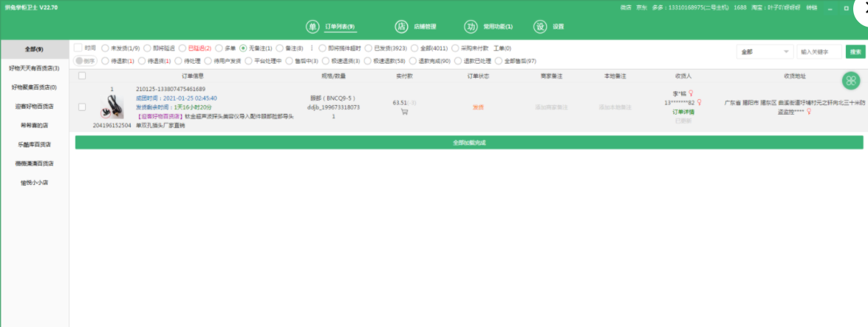Click the 工单(0) link

click(x=502, y=48)
